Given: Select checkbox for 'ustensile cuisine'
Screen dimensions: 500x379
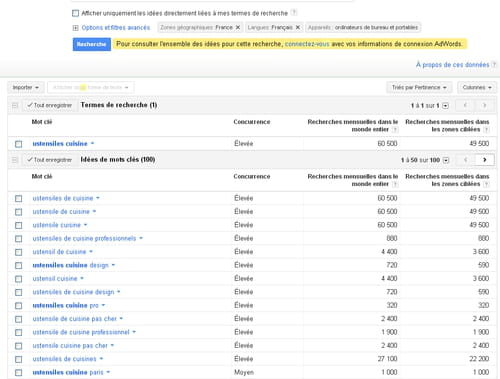Looking at the screenshot, I should click(x=19, y=225).
